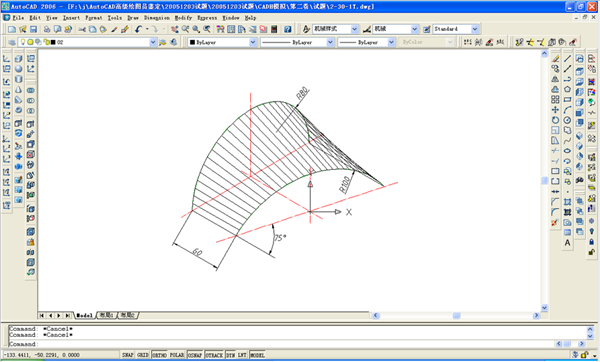Toggle ORTHO mode in status bar
This screenshot has height=362, width=600.
[x=159, y=355]
